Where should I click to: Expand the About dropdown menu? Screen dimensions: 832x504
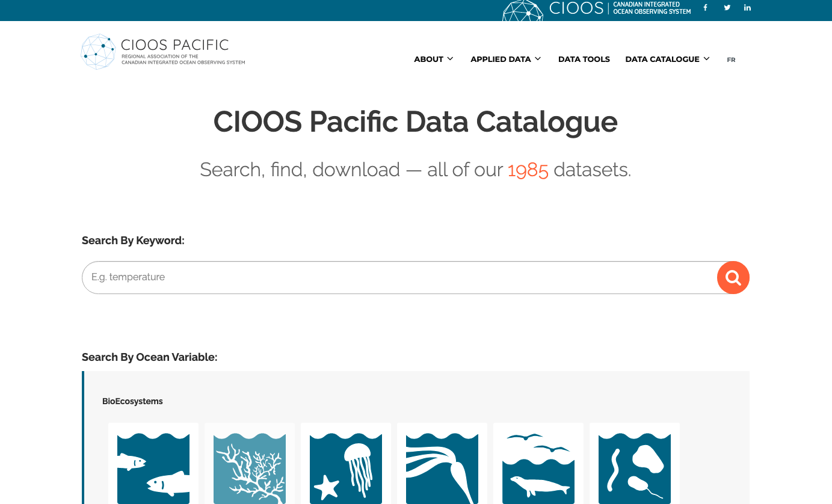pyautogui.click(x=433, y=59)
